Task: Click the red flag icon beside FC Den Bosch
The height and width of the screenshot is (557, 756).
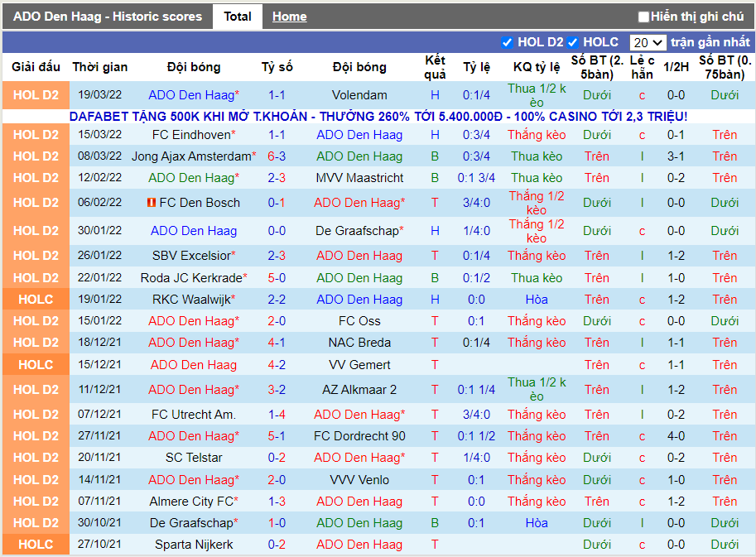Action: click(x=152, y=203)
